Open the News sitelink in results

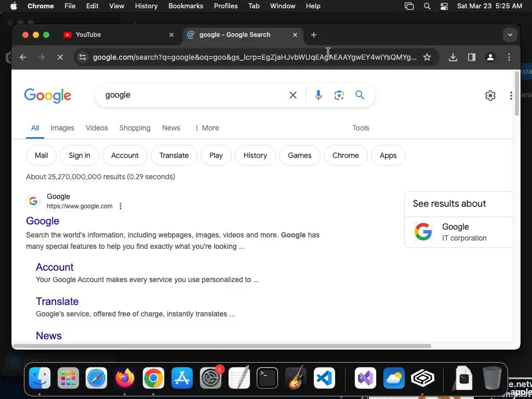pos(49,336)
